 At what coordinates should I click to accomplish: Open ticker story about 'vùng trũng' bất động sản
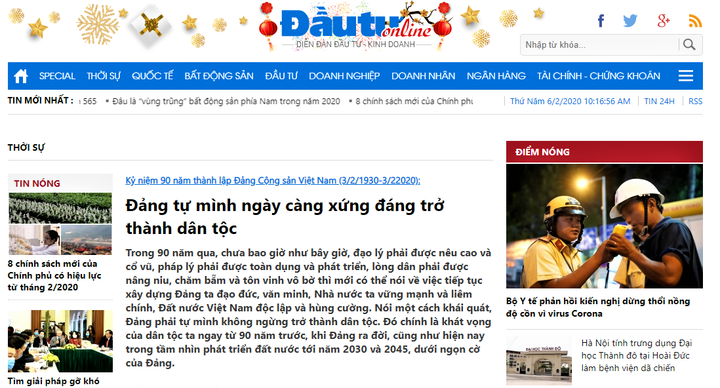(226, 101)
